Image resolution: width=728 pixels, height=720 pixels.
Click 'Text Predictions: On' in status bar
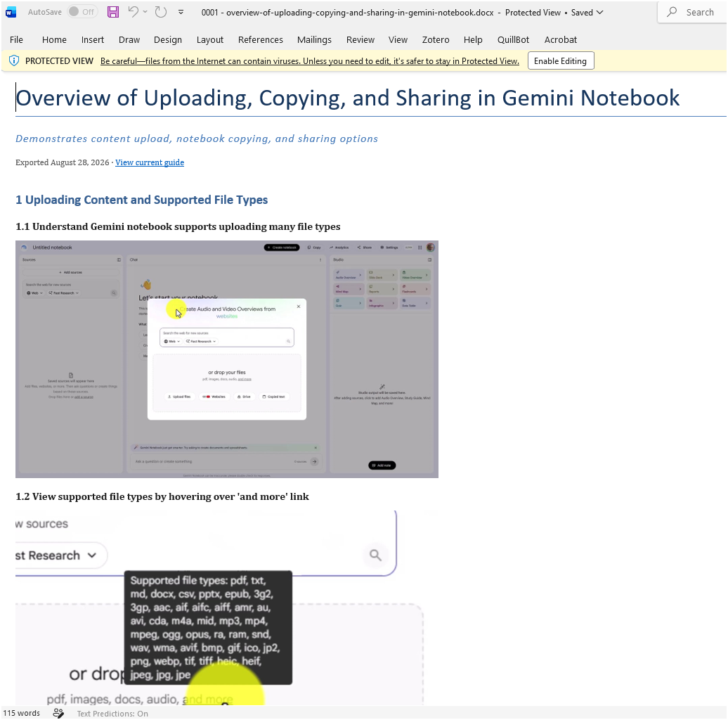pos(112,714)
